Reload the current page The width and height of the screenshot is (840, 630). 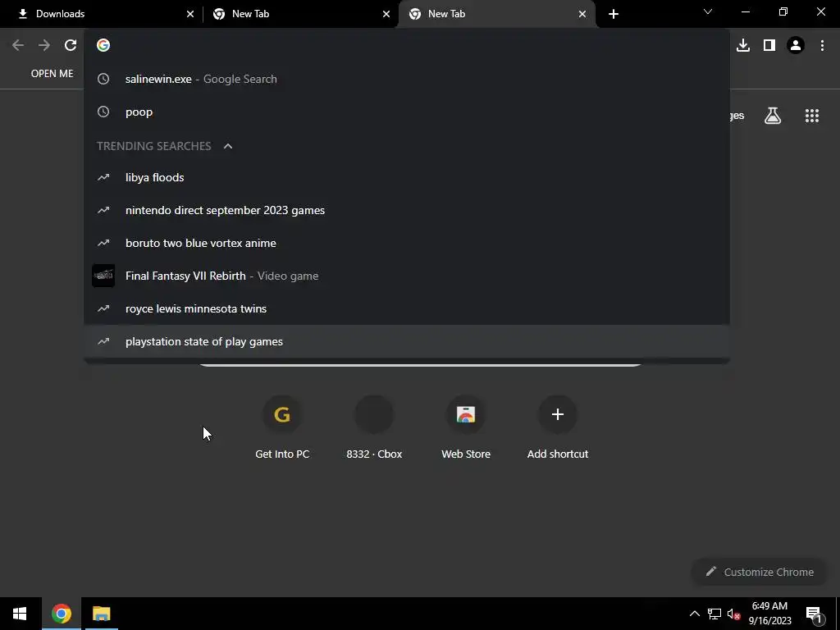click(71, 46)
